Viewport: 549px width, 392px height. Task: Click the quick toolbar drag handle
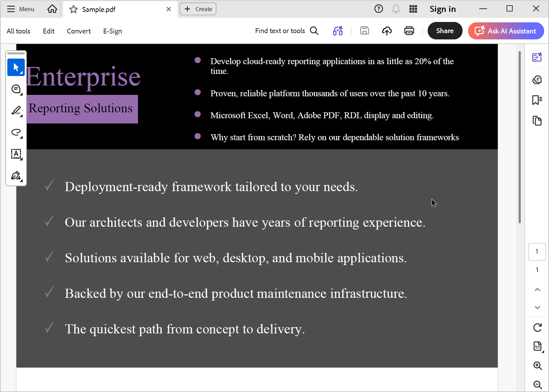point(16,53)
